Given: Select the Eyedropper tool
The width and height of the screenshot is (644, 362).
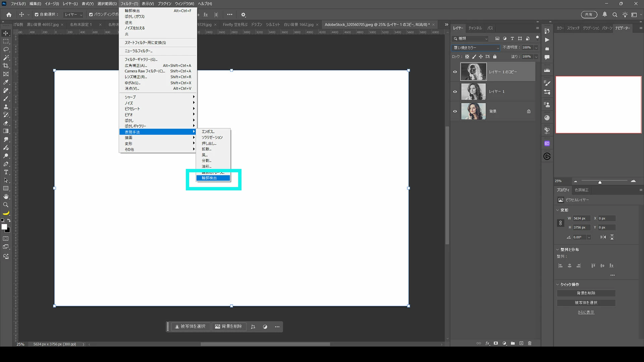Looking at the screenshot, I should point(6,82).
